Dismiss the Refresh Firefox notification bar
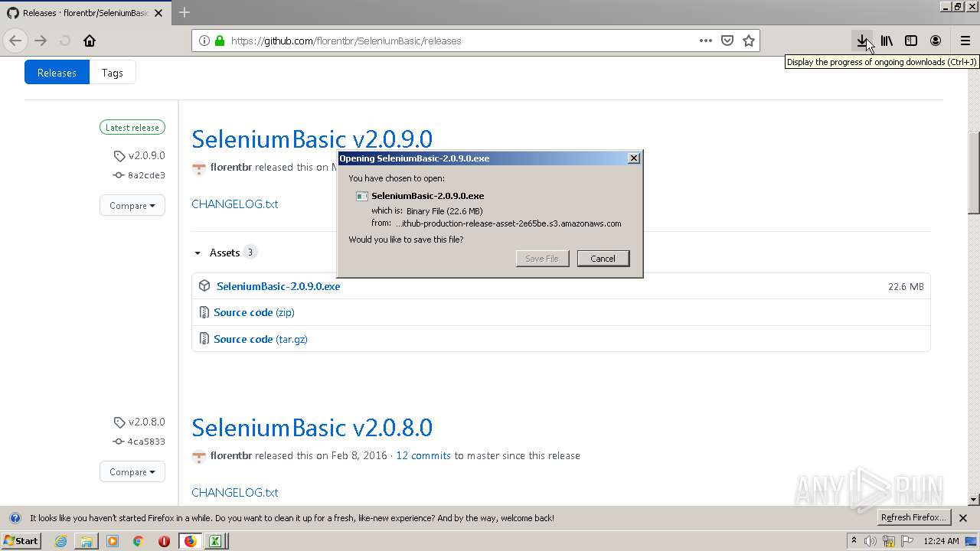This screenshot has height=551, width=980. [963, 518]
